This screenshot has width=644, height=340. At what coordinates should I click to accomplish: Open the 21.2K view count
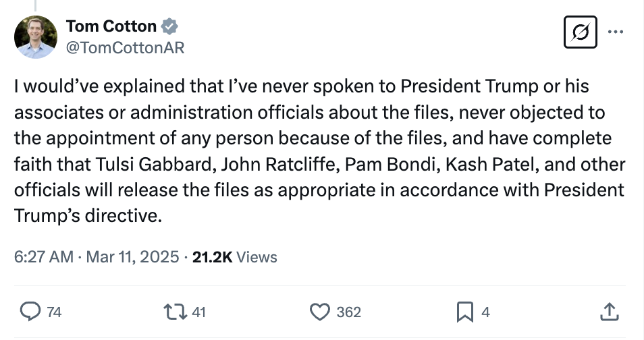pyautogui.click(x=212, y=257)
